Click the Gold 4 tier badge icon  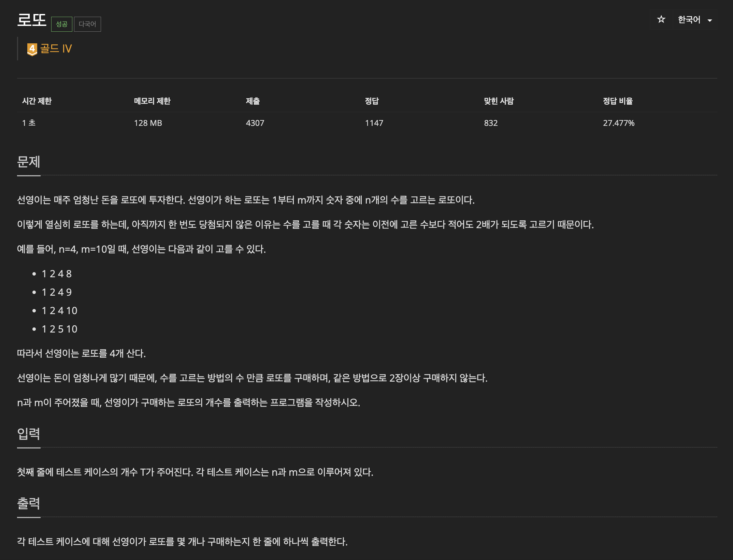point(32,49)
